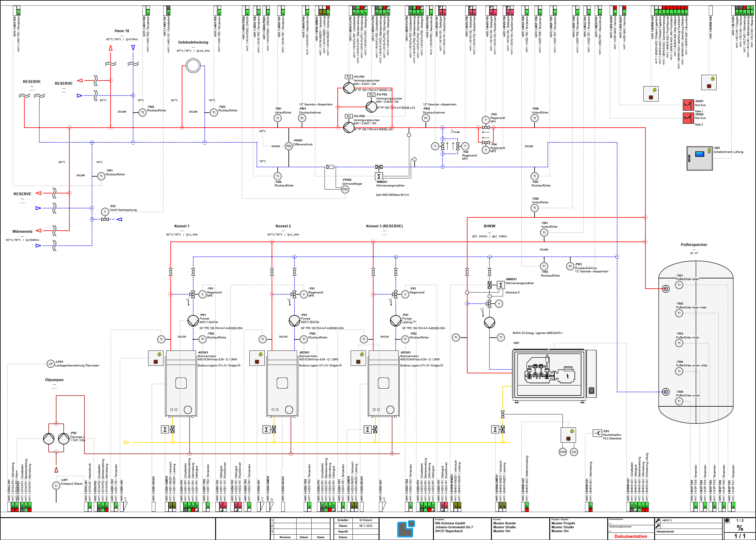Click the CH4 gas sensor circle
The height and width of the screenshot is (540, 756).
click(x=563, y=452)
